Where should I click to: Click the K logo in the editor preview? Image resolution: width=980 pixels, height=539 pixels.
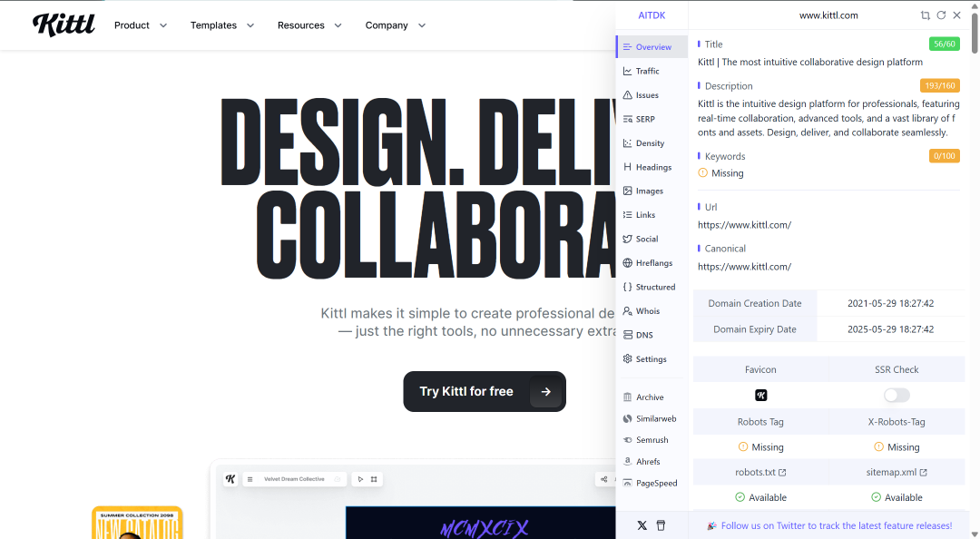point(230,479)
